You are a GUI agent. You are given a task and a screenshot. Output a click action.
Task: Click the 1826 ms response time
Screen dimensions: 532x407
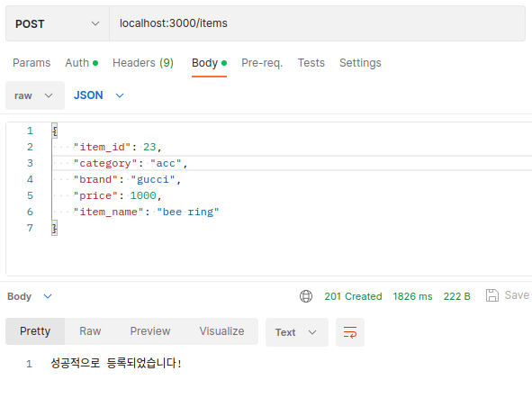412,296
